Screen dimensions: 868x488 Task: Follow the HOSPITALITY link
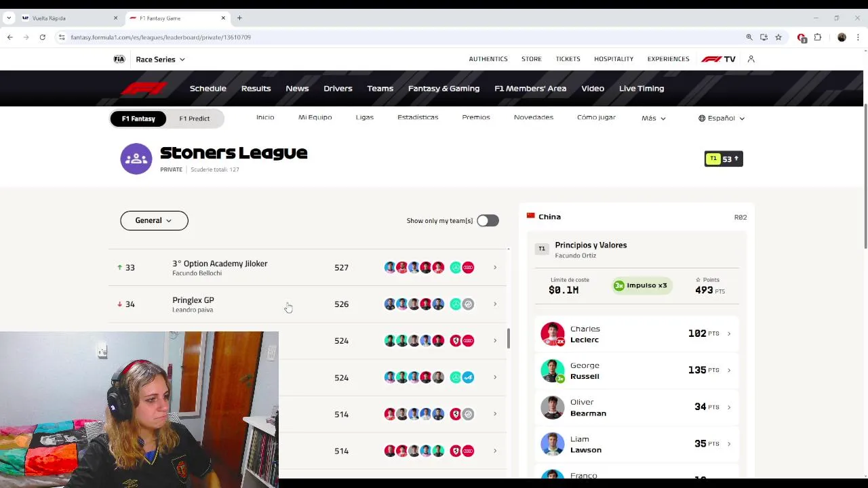(614, 59)
